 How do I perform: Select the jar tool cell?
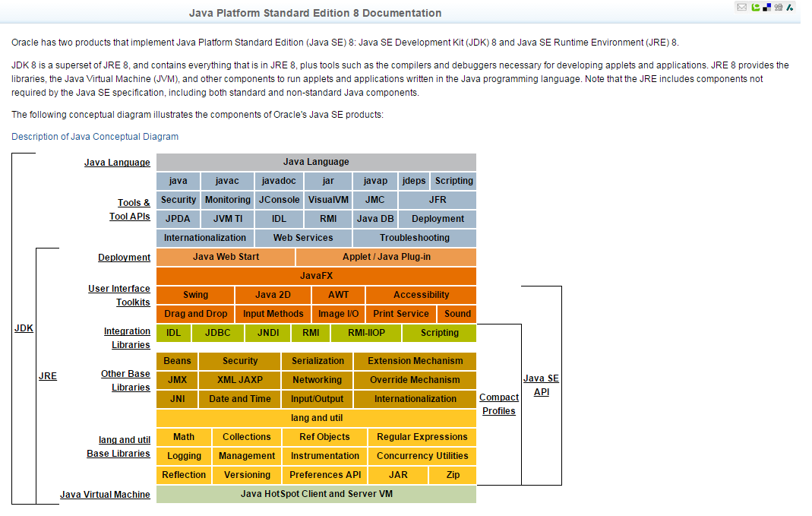(x=328, y=181)
